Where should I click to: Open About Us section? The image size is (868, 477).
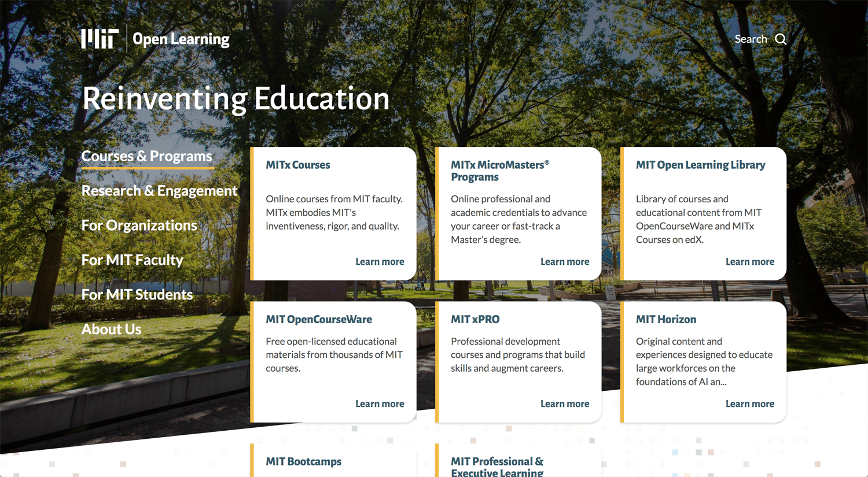(111, 329)
